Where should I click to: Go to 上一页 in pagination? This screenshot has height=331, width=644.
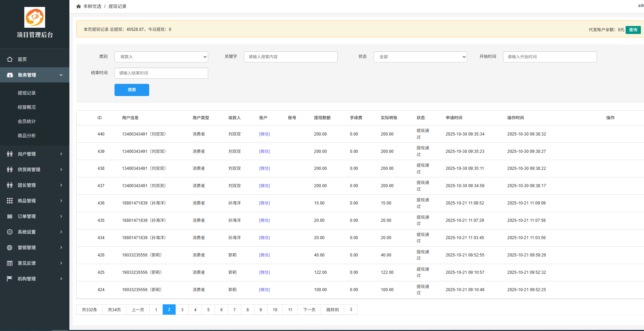tap(138, 310)
